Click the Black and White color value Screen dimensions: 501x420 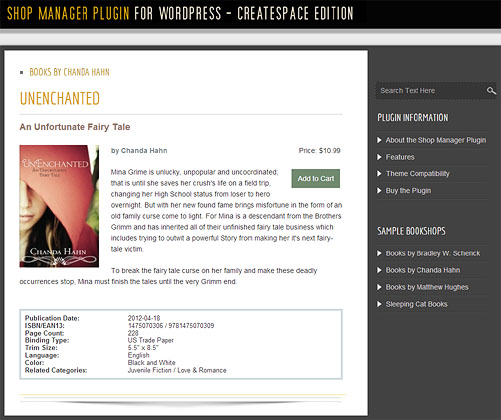152,363
